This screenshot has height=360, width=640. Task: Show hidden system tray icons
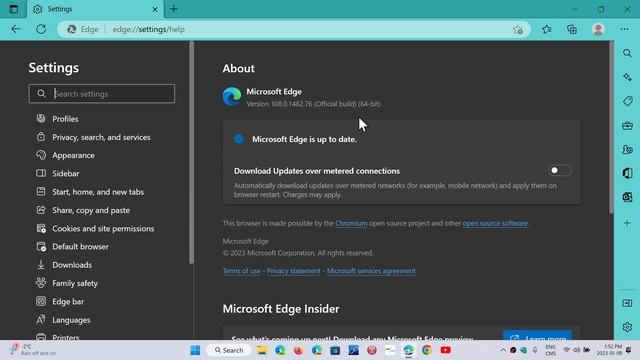(503, 350)
